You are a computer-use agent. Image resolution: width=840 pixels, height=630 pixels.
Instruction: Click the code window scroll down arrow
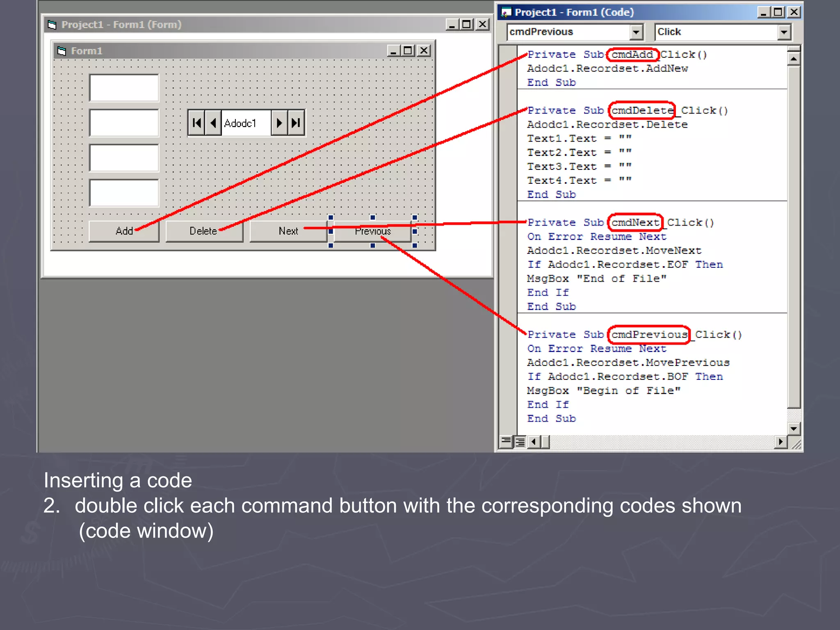794,429
